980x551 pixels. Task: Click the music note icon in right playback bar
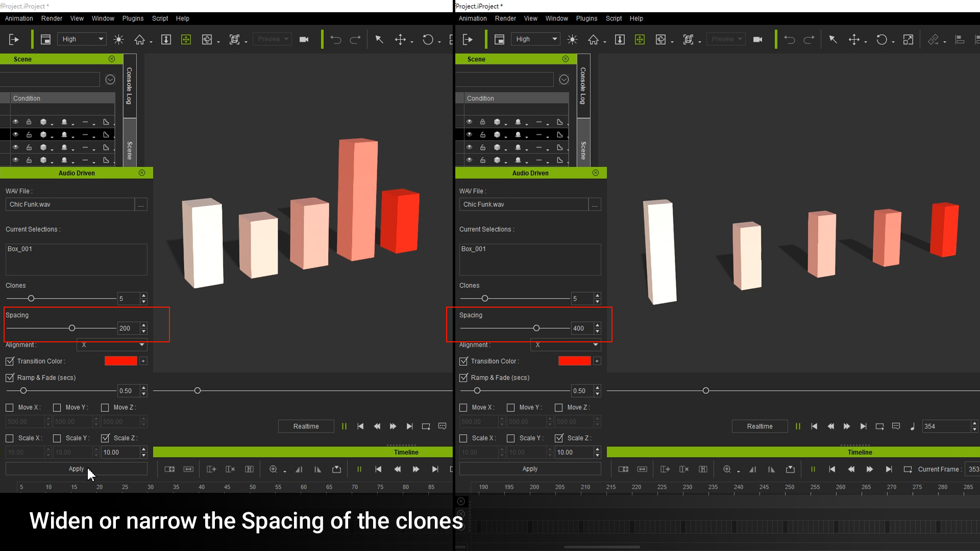912,427
